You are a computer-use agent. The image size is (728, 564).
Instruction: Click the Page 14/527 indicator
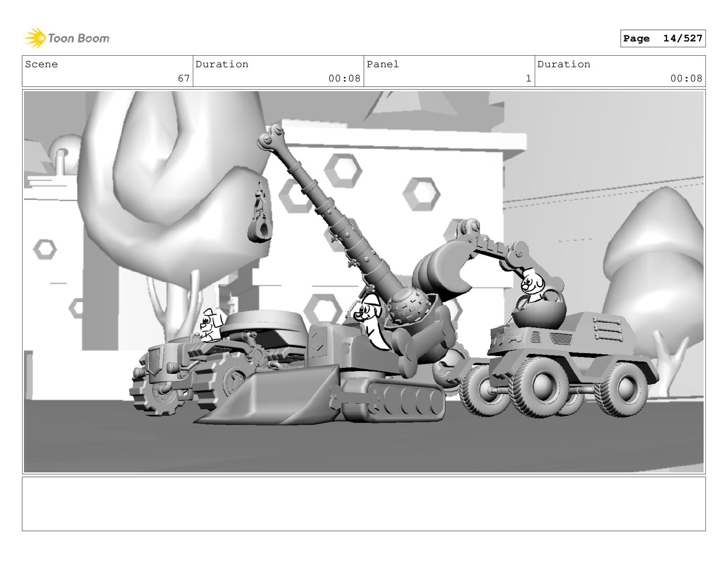click(x=663, y=39)
